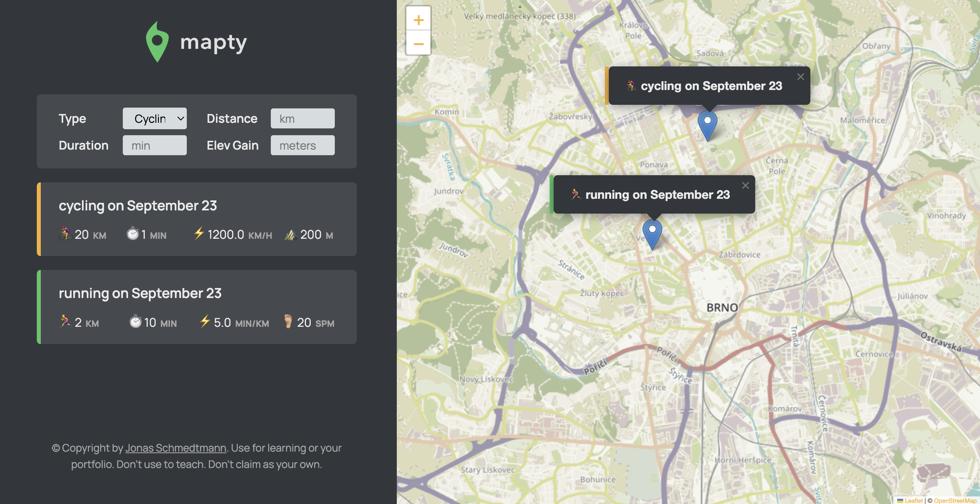
Task: Open the Leaflet attribution link
Action: (913, 500)
